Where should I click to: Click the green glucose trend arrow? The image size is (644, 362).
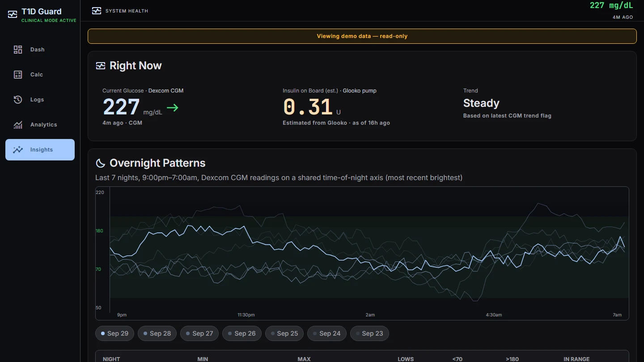172,108
